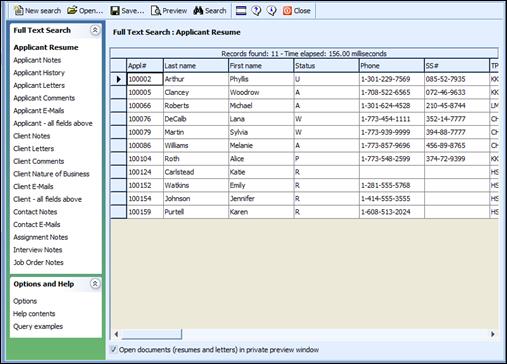
Task: Select the Clancey last name cell
Action: tap(196, 92)
